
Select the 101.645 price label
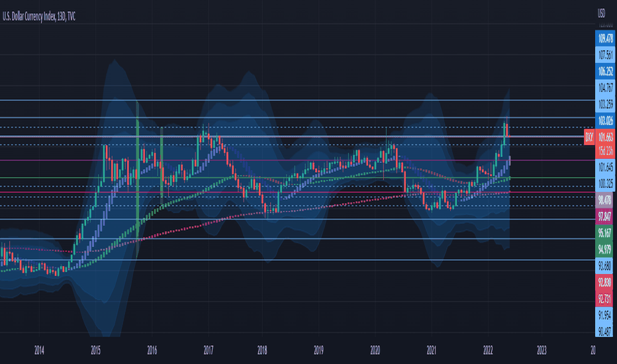coord(604,167)
